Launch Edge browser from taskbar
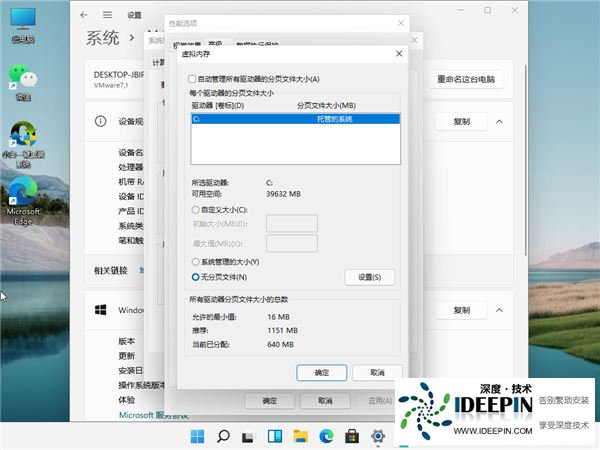The image size is (600, 450). click(x=326, y=436)
